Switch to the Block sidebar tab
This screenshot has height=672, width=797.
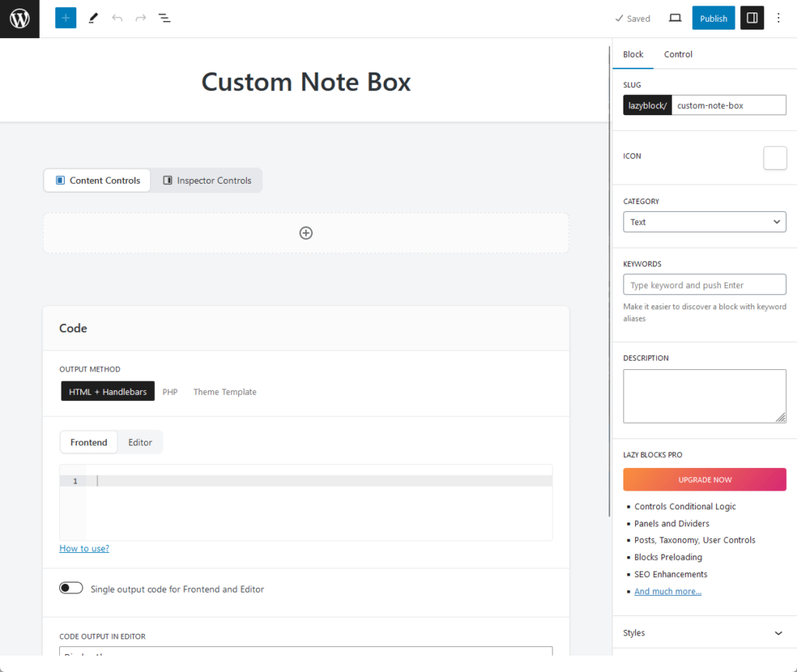(633, 55)
